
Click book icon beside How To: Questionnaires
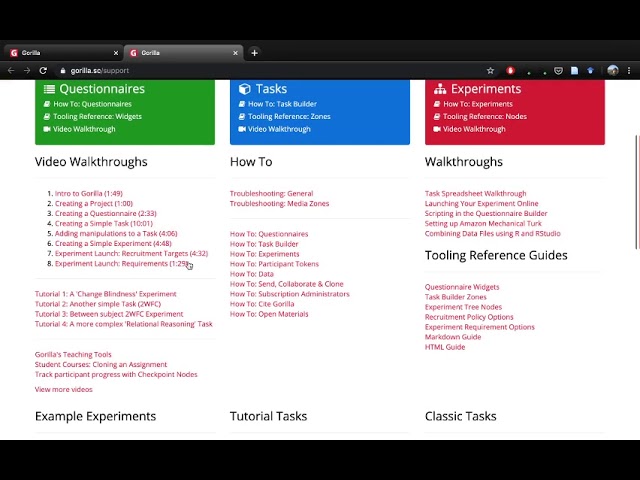coord(47,104)
